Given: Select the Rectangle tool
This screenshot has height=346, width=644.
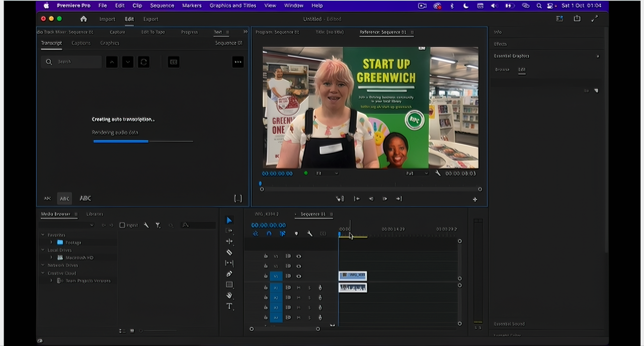Looking at the screenshot, I should (229, 285).
